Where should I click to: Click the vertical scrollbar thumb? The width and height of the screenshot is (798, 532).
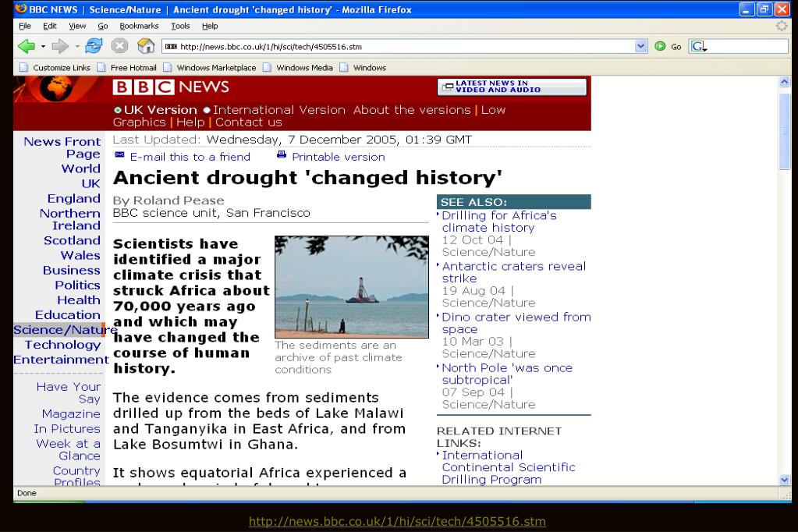(784, 131)
